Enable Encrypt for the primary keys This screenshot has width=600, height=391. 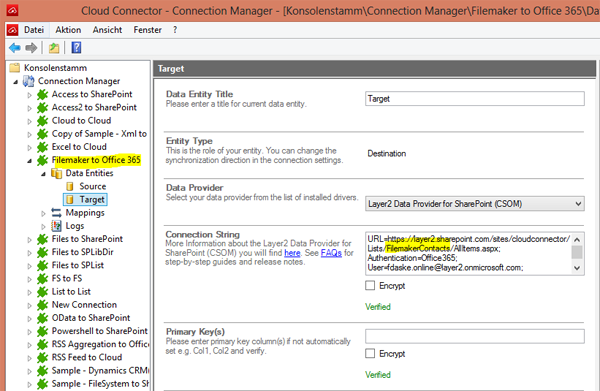[x=370, y=353]
